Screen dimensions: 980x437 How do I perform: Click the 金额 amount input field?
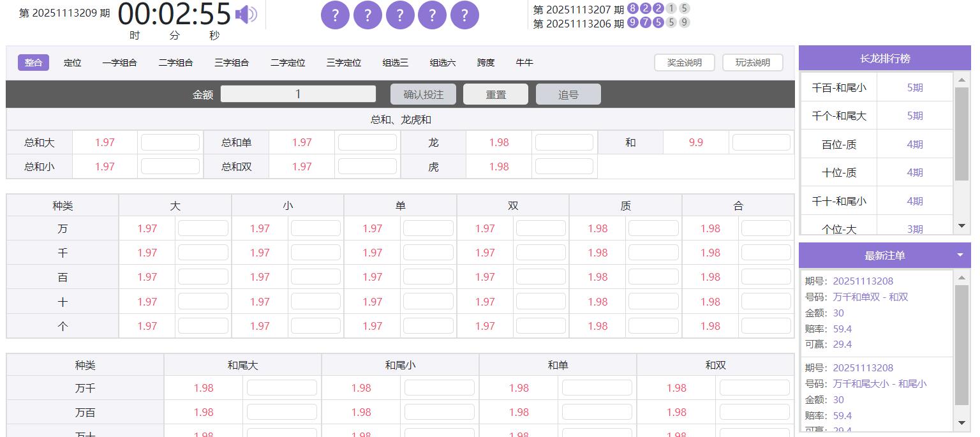coord(298,94)
